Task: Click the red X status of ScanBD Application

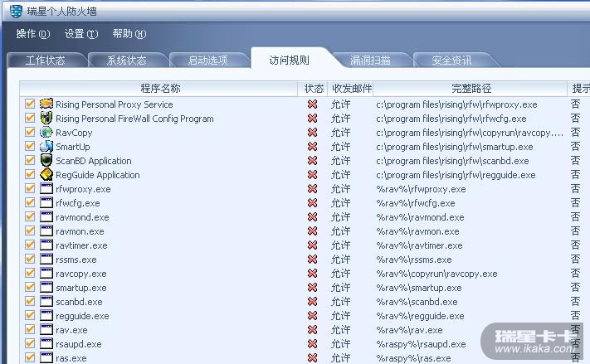Action: point(312,161)
